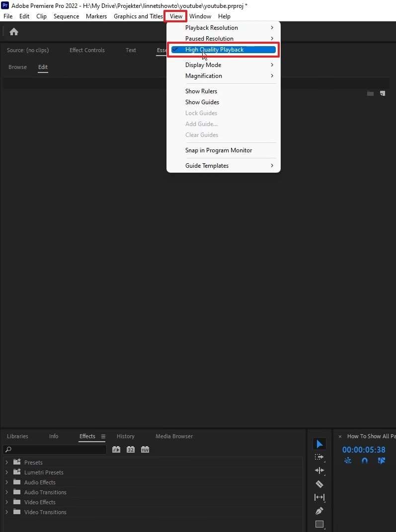The width and height of the screenshot is (396, 532).
Task: Open the Effects panel hamburger menu
Action: [x=103, y=436]
